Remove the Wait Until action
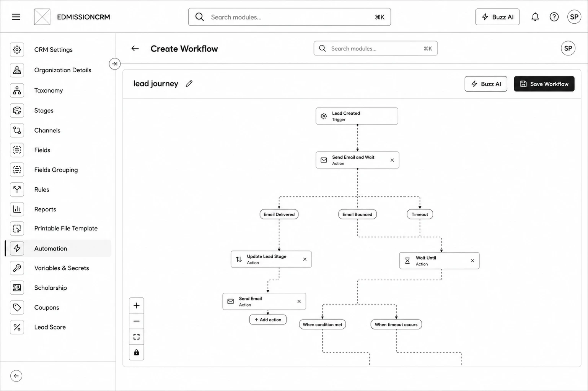The height and width of the screenshot is (391, 588). [472, 261]
